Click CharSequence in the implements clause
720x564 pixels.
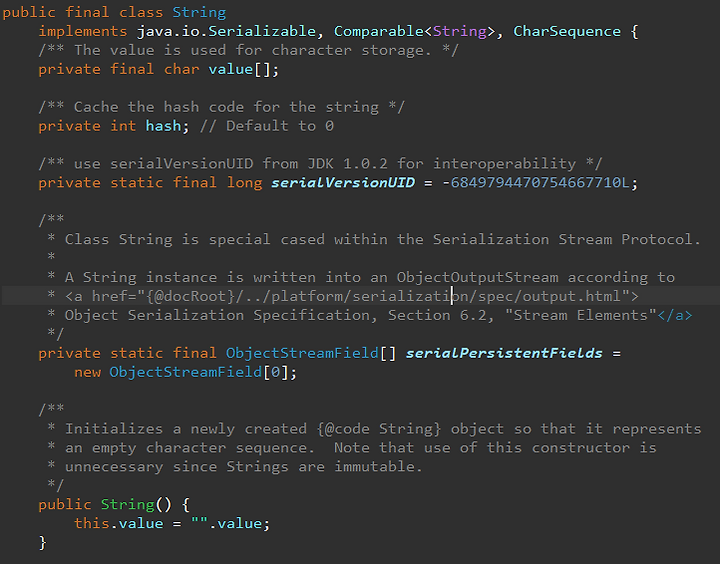tap(567, 31)
